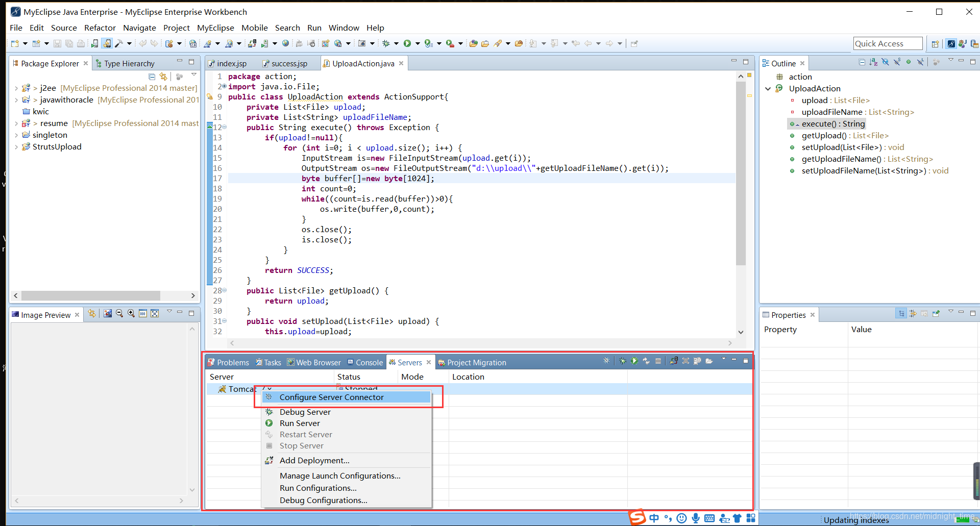
Task: Click the emoji smiley icon in IME bar
Action: coord(681,518)
